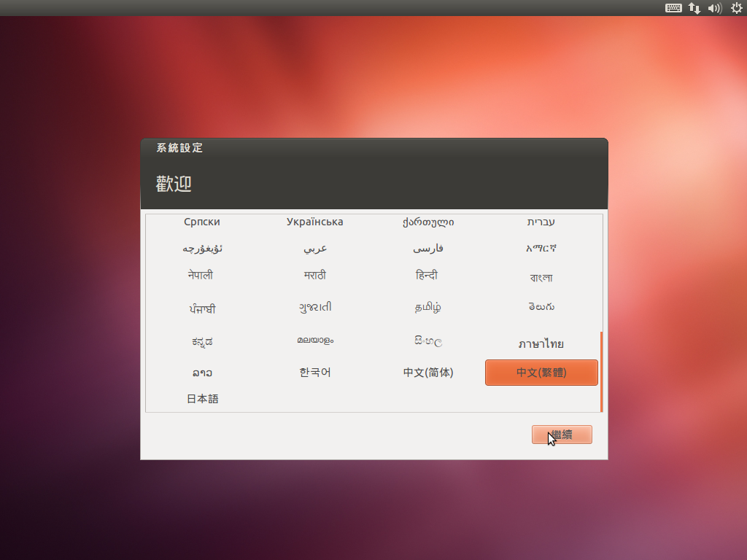Open the keyboard layout indicator
Viewport: 747px width, 560px height.
click(x=673, y=8)
